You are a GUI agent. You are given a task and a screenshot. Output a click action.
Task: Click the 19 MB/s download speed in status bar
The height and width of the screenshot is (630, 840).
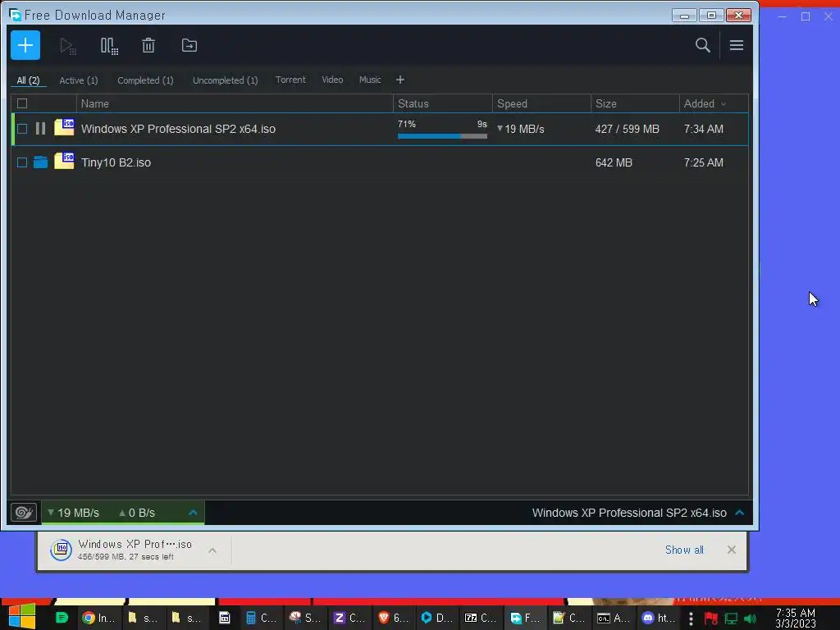(x=73, y=513)
